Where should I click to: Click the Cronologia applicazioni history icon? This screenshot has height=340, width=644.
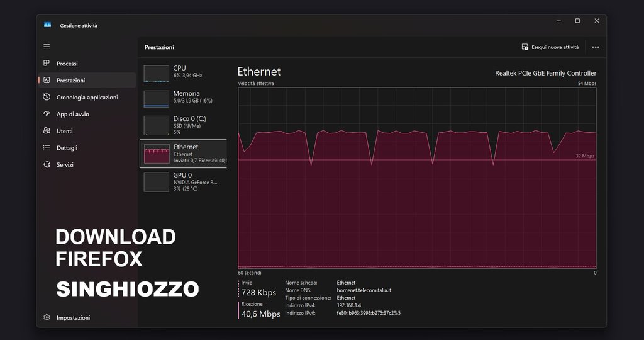pos(47,98)
